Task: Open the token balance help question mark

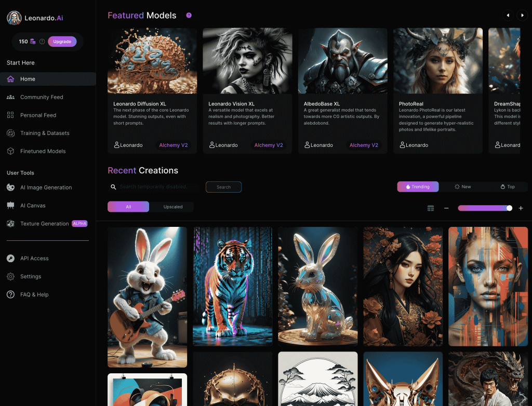Action: pos(42,42)
